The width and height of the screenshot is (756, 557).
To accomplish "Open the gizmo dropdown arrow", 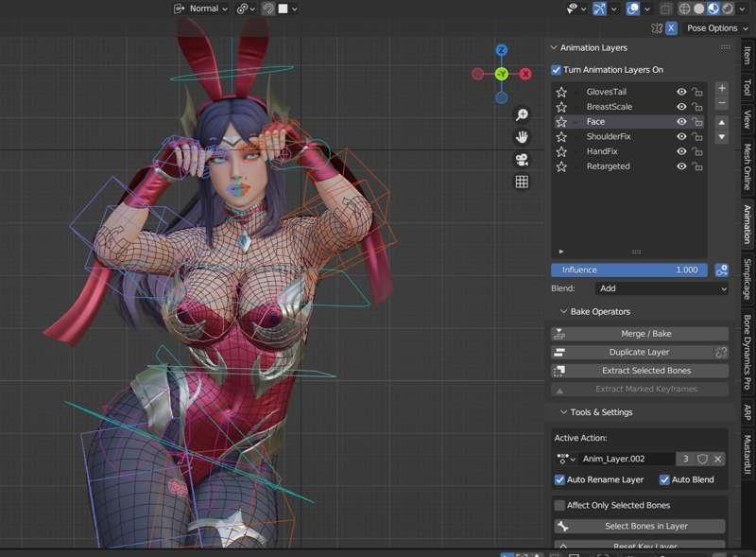I will tap(613, 9).
